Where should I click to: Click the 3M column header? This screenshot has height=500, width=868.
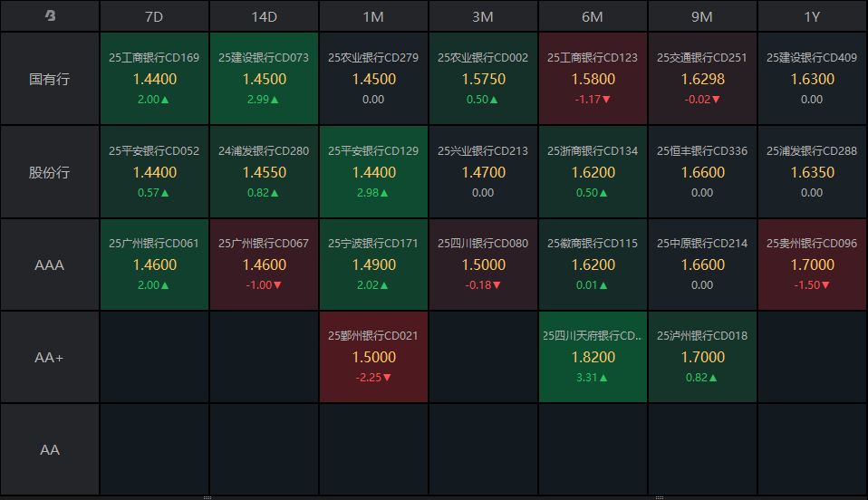[x=483, y=16]
